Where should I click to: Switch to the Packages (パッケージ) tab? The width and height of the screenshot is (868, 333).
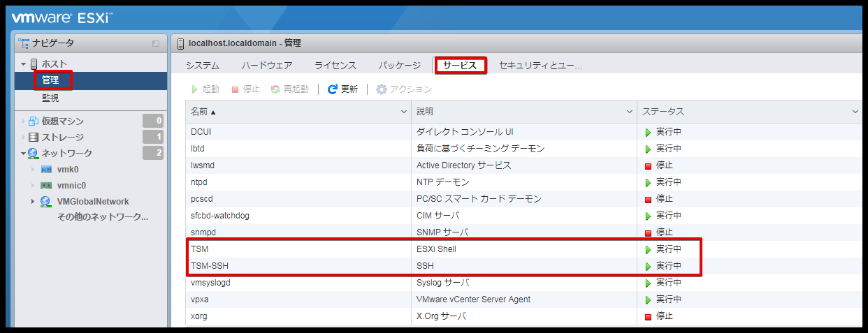click(400, 66)
